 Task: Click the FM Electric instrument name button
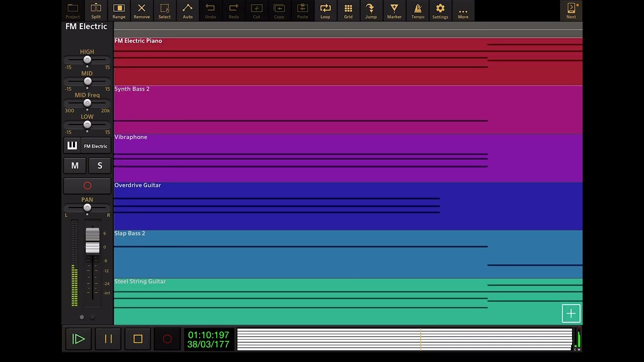[x=96, y=146]
